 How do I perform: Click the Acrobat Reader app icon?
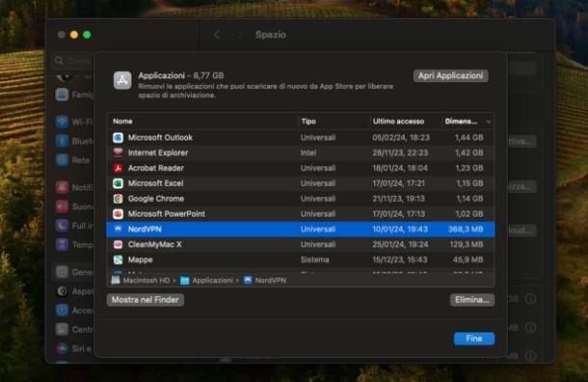click(x=119, y=168)
